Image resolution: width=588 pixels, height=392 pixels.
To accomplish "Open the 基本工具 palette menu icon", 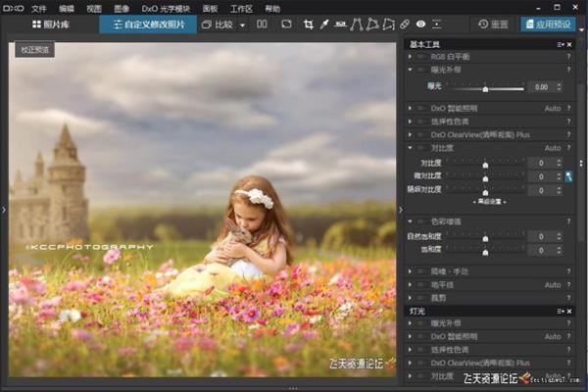I will click(x=561, y=44).
